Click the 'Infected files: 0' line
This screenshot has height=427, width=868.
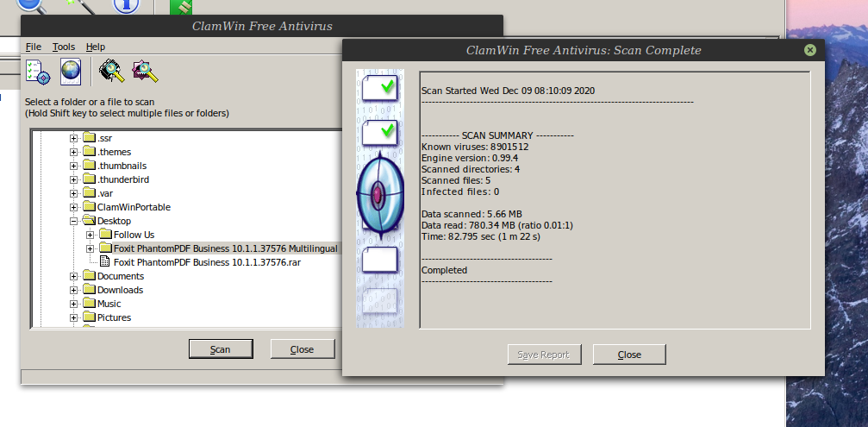point(460,192)
